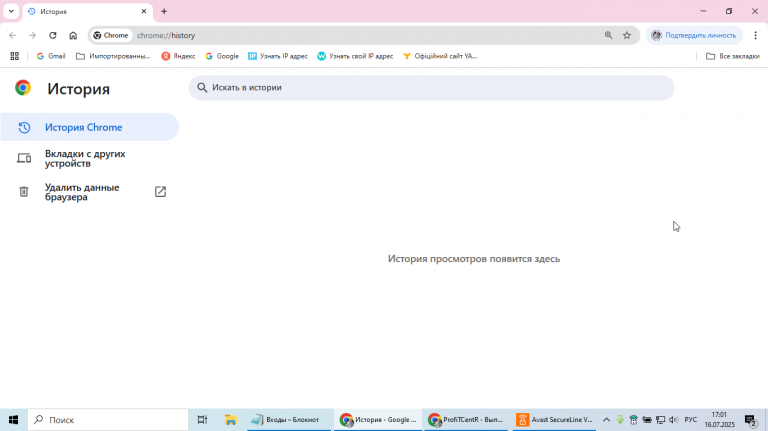Open the tab search dropdown arrow
This screenshot has height=431, width=768.
pos(11,11)
